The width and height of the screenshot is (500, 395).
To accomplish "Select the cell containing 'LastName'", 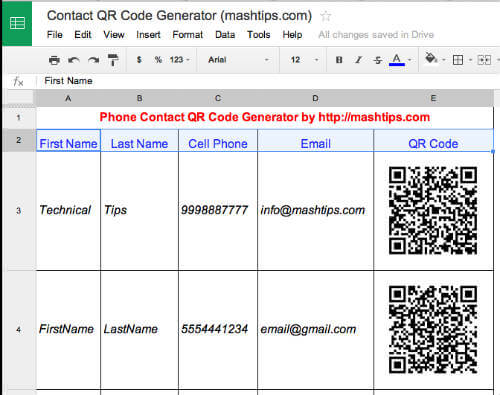I will tap(139, 330).
